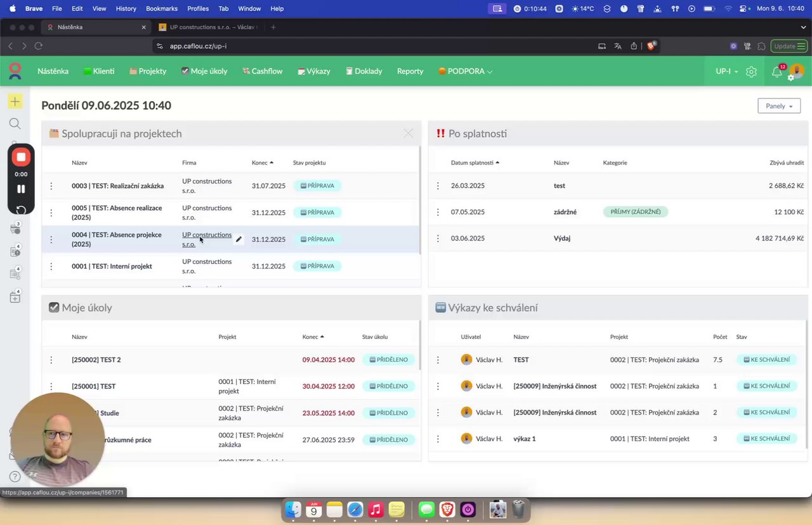The height and width of the screenshot is (525, 812).
Task: Open the Bookmarks menu in macOS menu bar
Action: coord(162,9)
